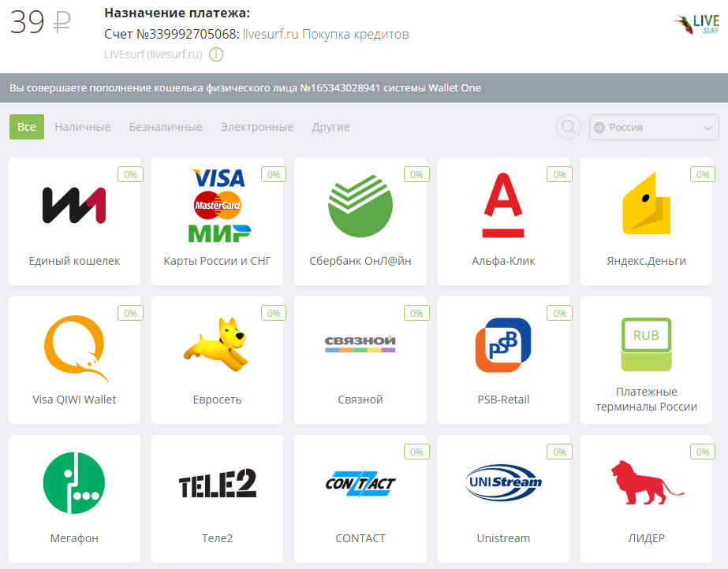Screen dimensions: 728x569
Task: Click the Яндекс.Деньги label
Action: pyautogui.click(x=646, y=261)
